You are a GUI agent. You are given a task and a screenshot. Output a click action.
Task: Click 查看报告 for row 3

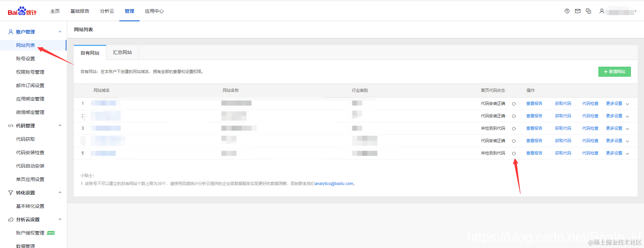coord(534,128)
